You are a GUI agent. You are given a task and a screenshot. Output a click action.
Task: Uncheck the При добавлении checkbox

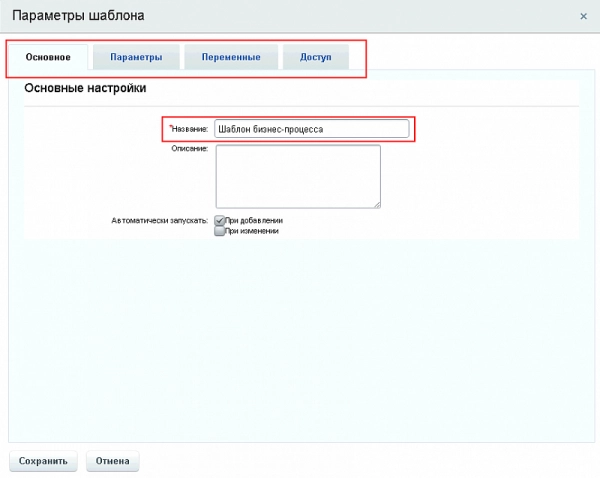point(220,220)
